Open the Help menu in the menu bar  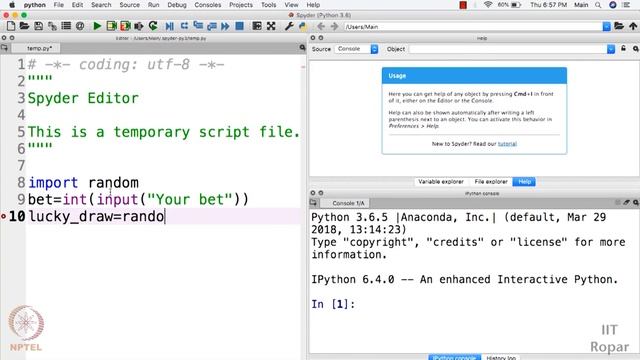pos(313,5)
